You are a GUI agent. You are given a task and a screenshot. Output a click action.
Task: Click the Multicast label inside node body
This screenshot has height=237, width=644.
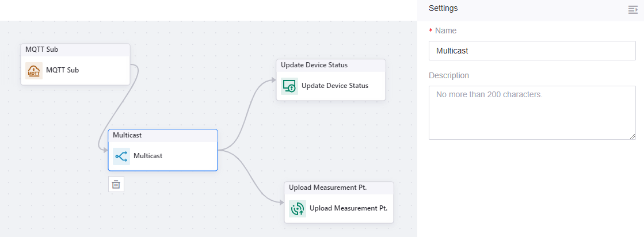tap(148, 155)
